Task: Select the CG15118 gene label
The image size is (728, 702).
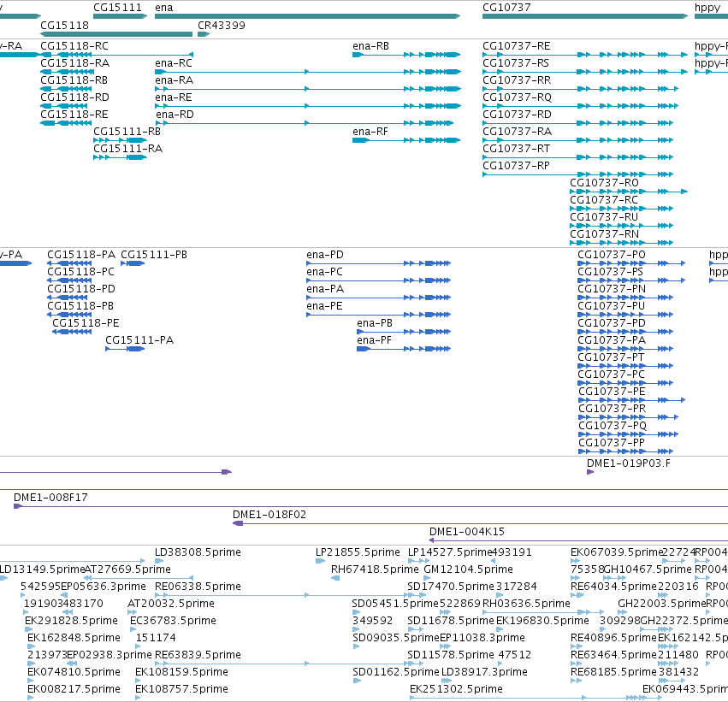Action: pyautogui.click(x=64, y=25)
